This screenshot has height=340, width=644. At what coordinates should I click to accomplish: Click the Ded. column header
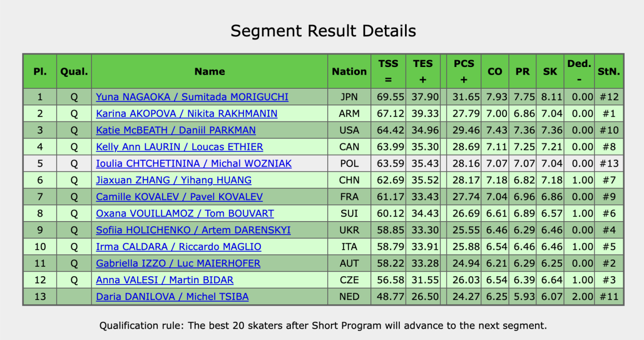point(579,72)
